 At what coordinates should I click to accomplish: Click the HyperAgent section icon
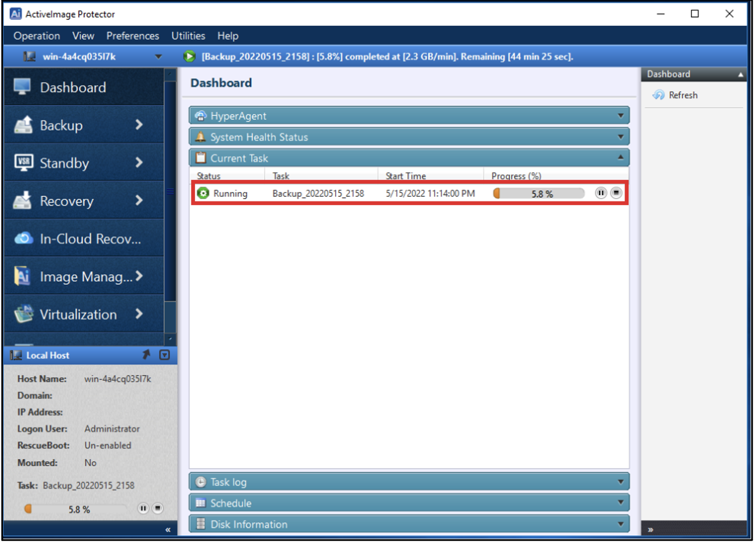click(x=201, y=116)
